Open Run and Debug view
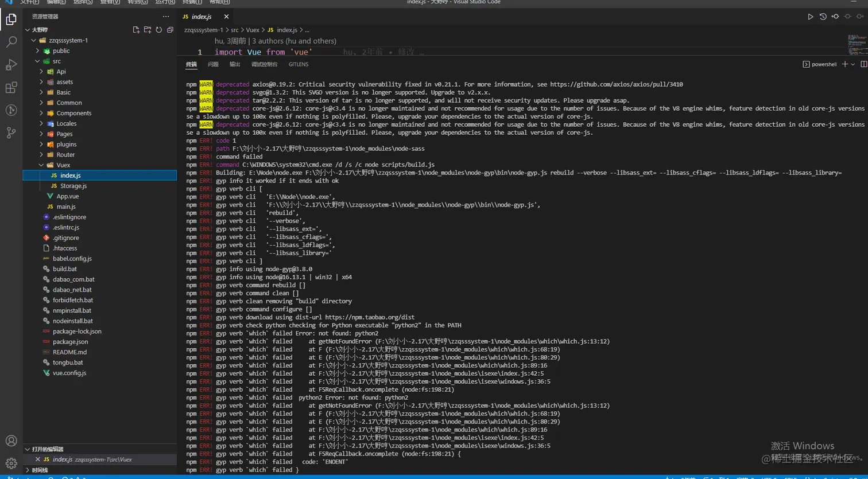 tap(11, 65)
